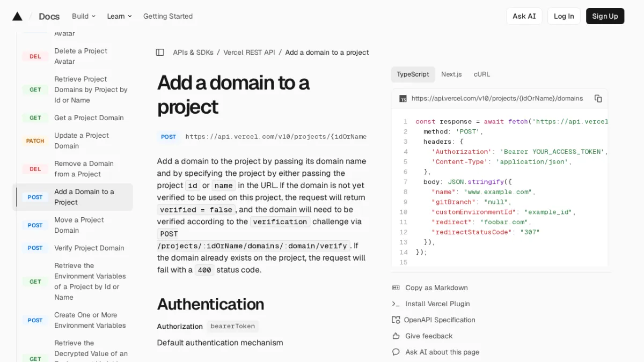Click the OpenAPI Specification icon
The width and height of the screenshot is (644, 362).
396,320
